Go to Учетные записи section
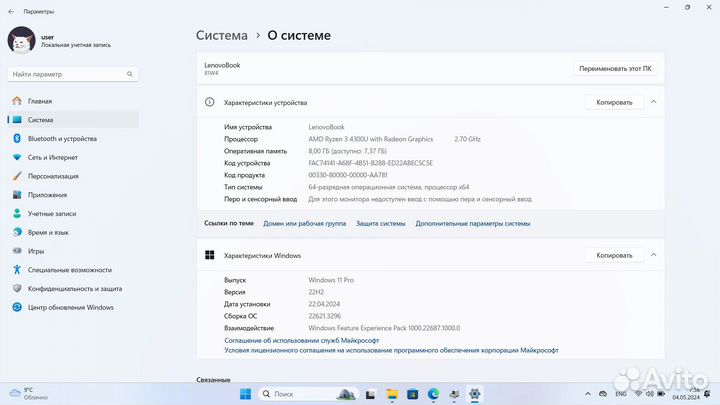The image size is (720, 405). click(x=73, y=214)
